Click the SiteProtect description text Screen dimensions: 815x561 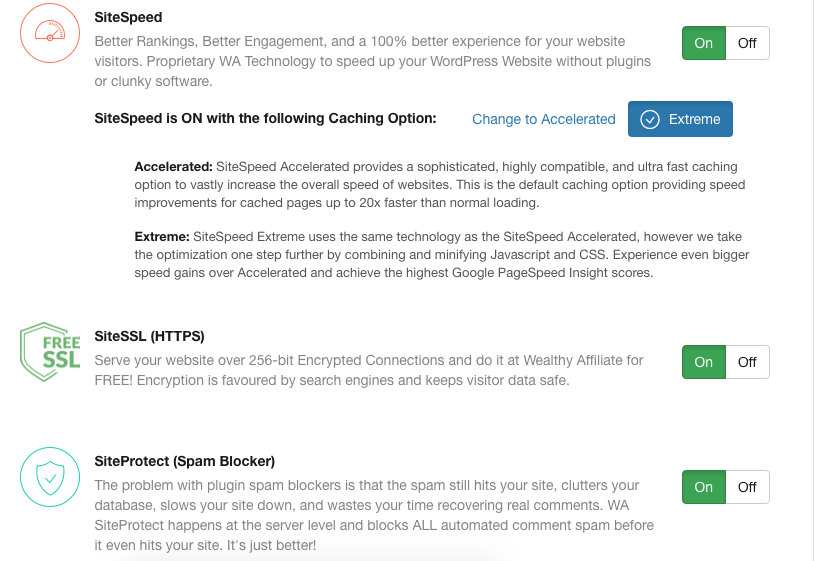[374, 515]
